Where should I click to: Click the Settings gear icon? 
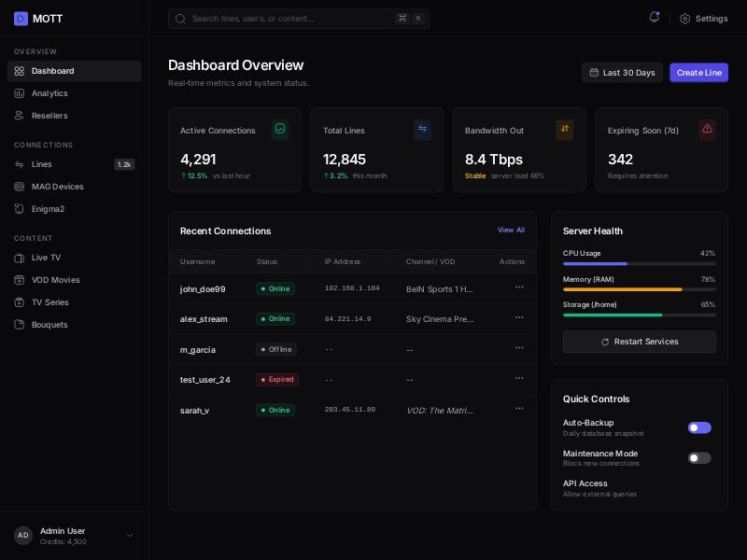[685, 19]
